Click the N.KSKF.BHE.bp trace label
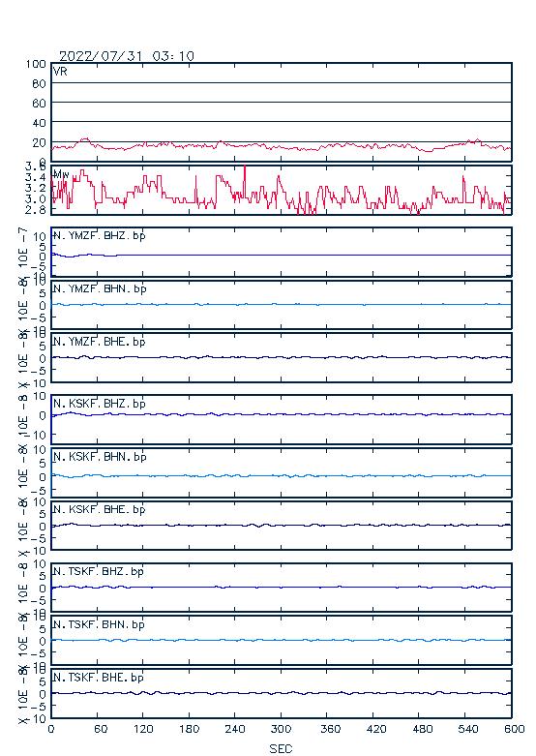 tap(100, 509)
